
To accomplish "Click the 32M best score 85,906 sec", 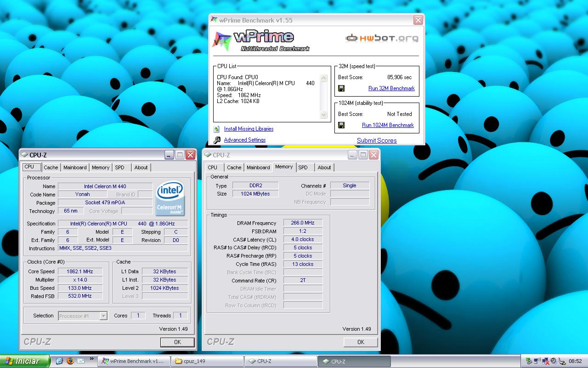I will point(400,77).
